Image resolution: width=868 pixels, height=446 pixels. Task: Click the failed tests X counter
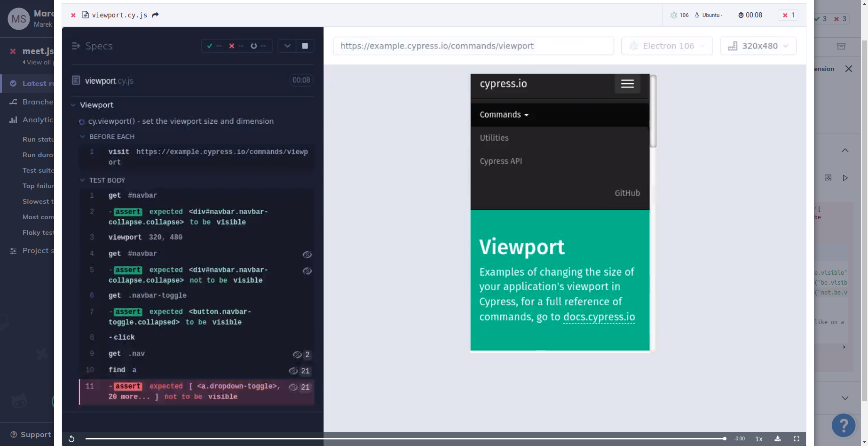coord(236,46)
